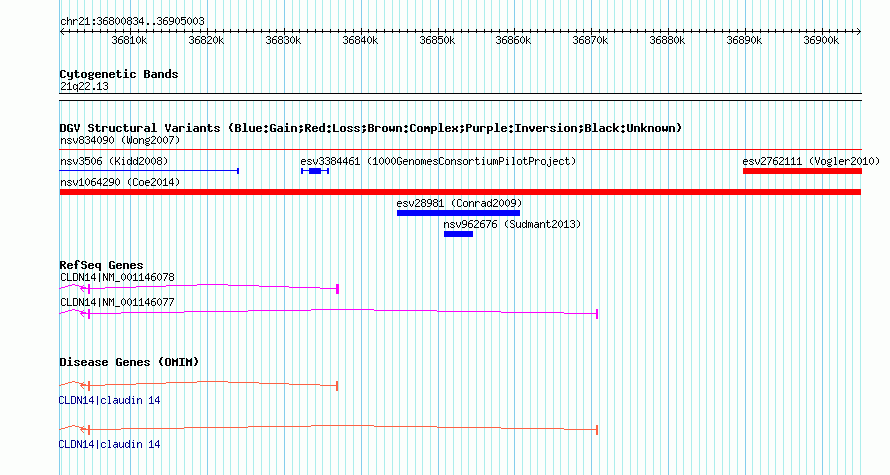Click the blue nsv962676 gain bar

(x=458, y=234)
